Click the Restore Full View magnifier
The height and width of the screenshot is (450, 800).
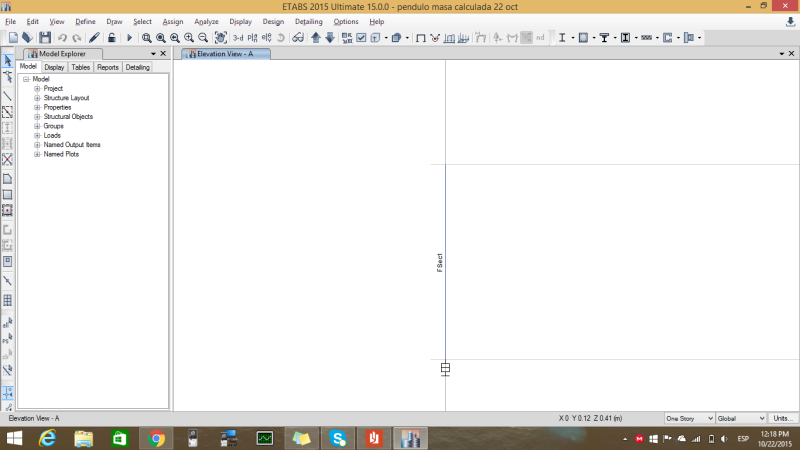[161, 38]
